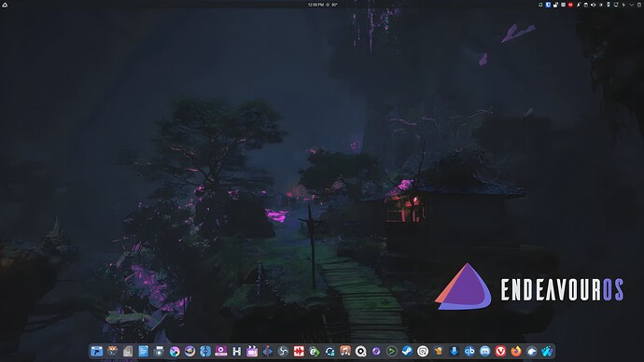The image size is (644, 362).
Task: Open the trash icon in top panel
Action: 639,5
